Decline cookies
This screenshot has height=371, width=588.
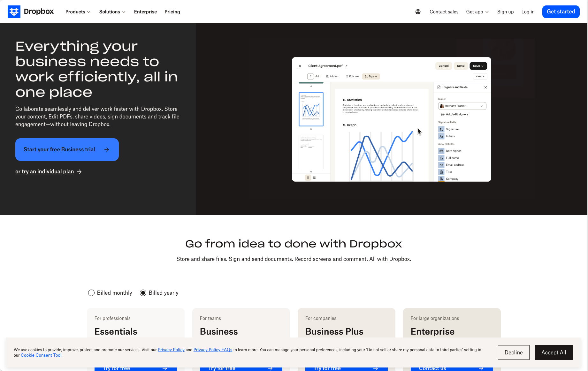point(514,352)
